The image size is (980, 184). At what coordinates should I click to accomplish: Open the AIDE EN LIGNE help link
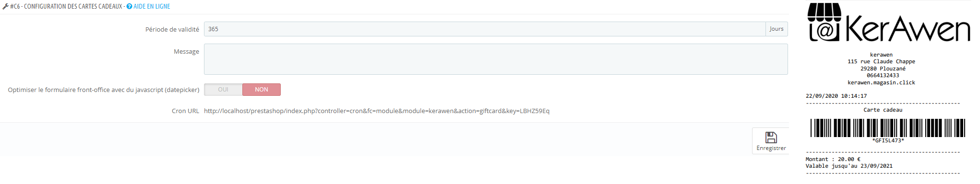point(152,6)
